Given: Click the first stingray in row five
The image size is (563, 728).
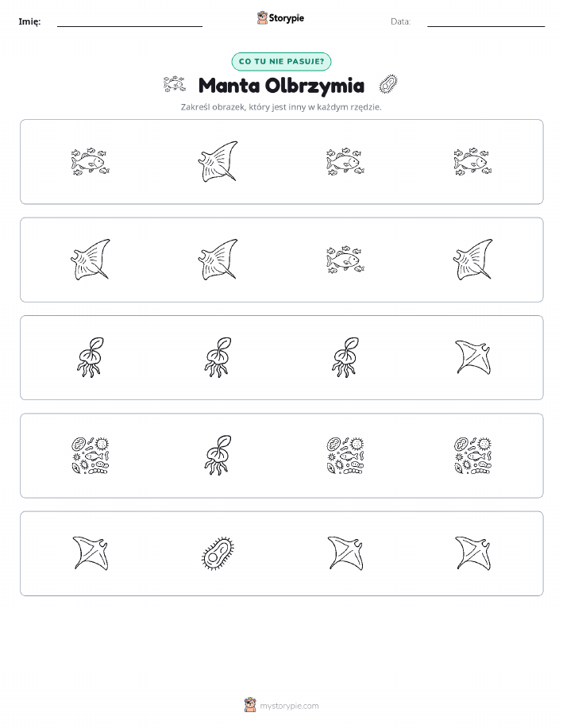Looking at the screenshot, I should (90, 553).
